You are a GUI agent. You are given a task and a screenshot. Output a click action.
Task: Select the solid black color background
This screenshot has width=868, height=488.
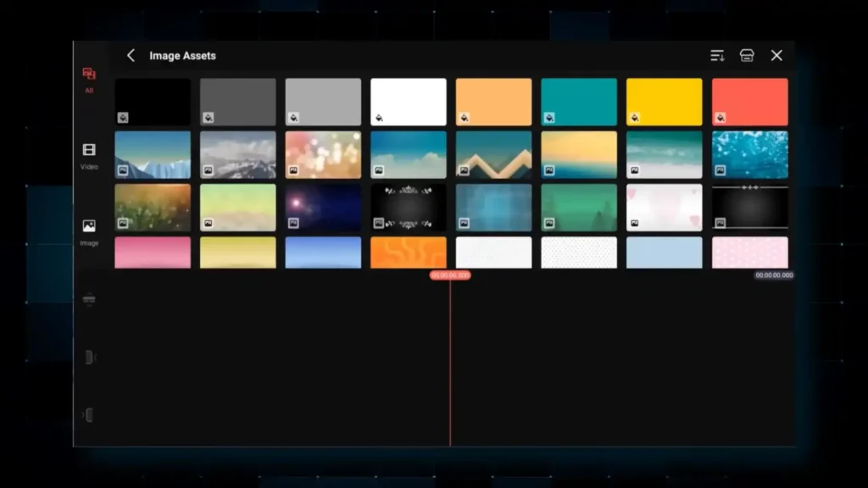[x=153, y=102]
